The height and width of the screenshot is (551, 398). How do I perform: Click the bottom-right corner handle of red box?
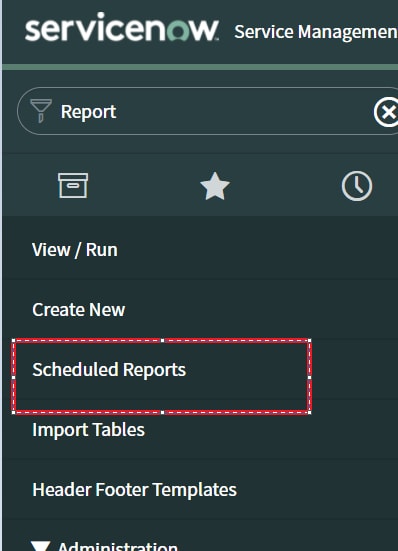click(309, 413)
